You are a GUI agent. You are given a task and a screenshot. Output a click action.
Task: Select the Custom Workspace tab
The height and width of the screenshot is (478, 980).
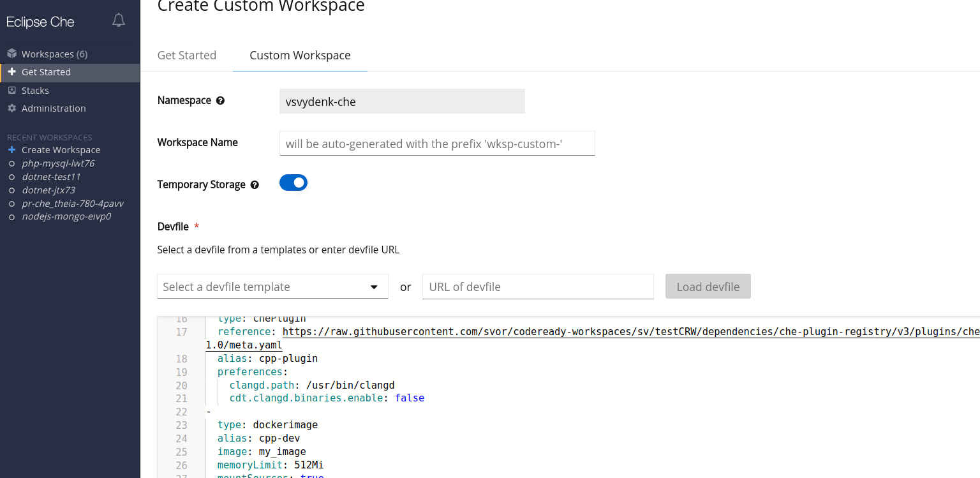300,56
